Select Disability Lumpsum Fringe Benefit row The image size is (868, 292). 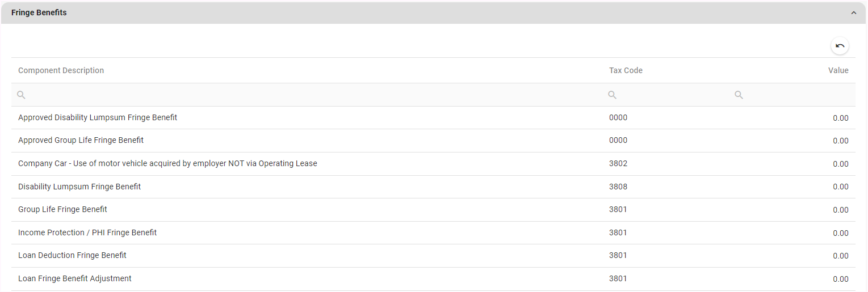pos(79,187)
